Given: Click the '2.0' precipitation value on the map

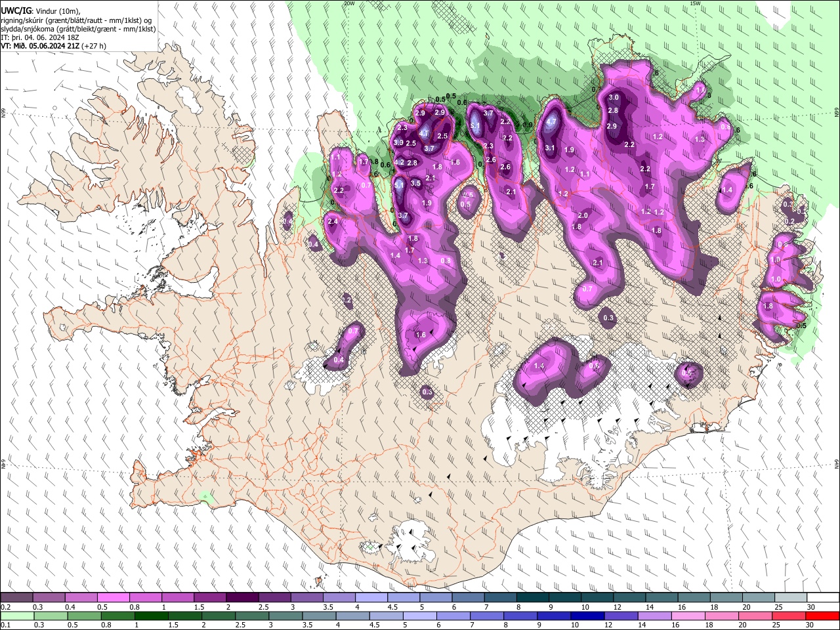Looking at the screenshot, I should [x=583, y=215].
